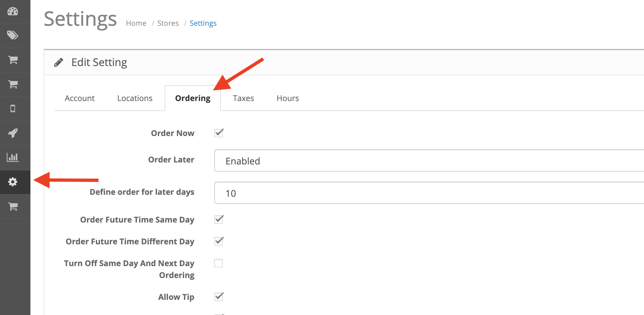The image size is (644, 315).
Task: Open the bar chart reports icon
Action: click(x=13, y=157)
